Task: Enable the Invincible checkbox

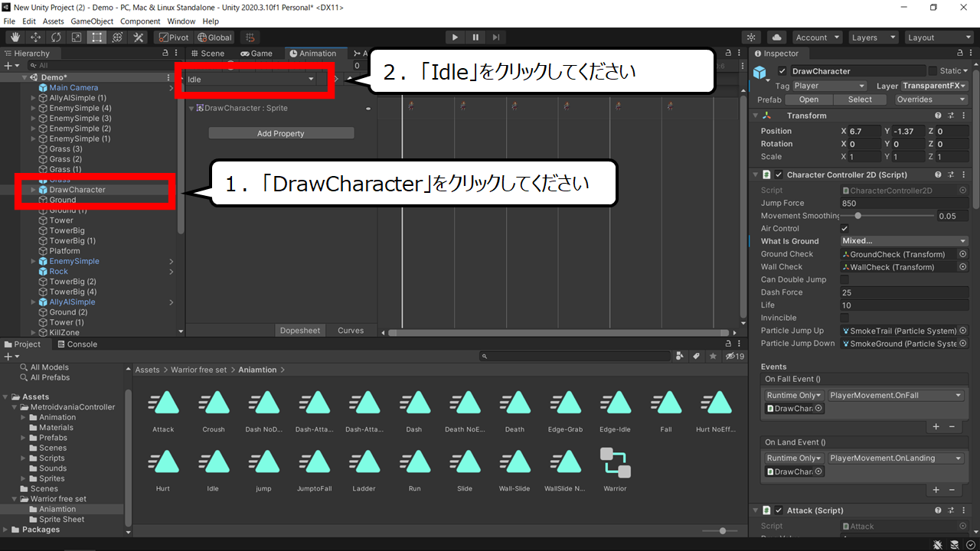Action: [x=844, y=318]
